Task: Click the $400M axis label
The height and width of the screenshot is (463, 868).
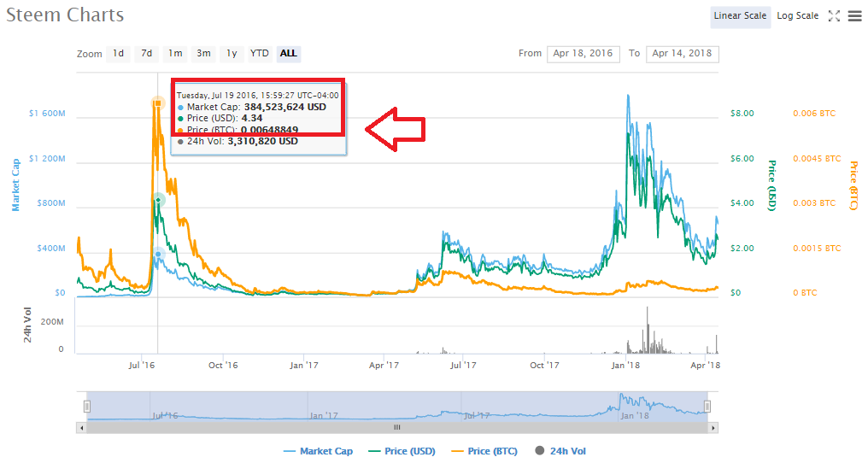Action: (51, 249)
